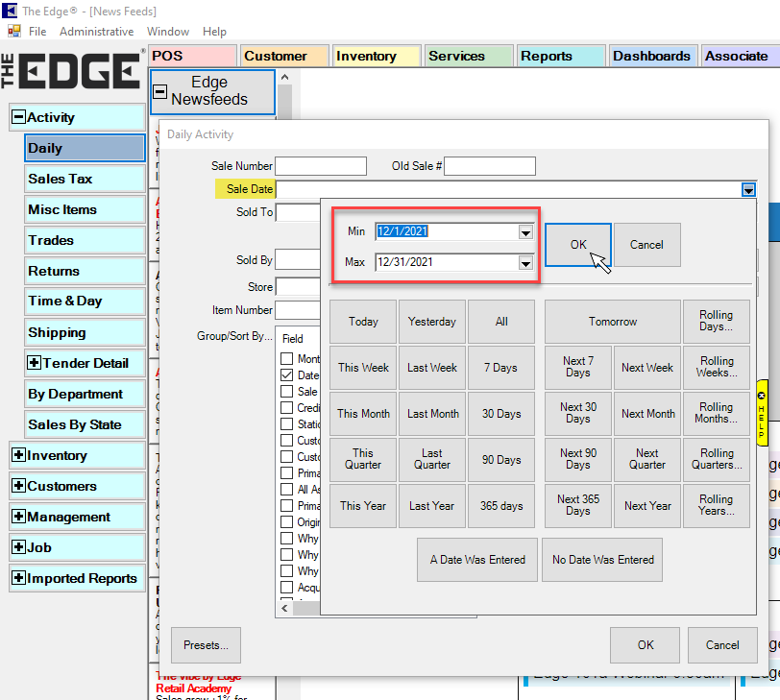Open the Max date dropdown
The height and width of the screenshot is (700, 780).
(525, 263)
